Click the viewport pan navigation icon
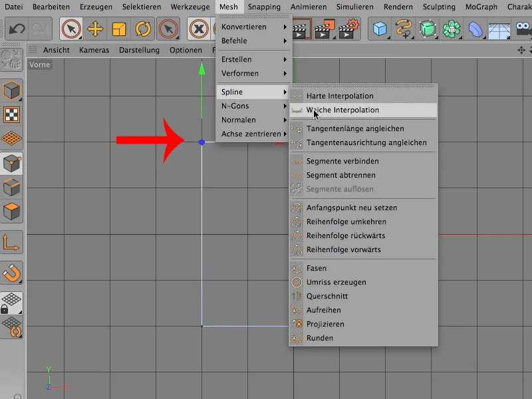This screenshot has height=399, width=532. (x=521, y=51)
